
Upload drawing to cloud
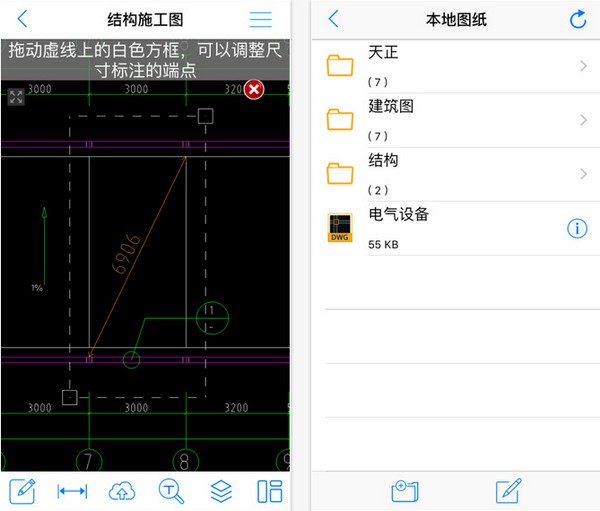click(x=122, y=491)
